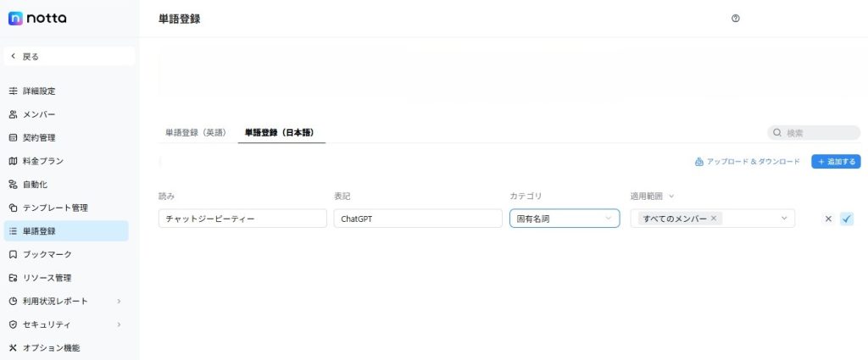Select the 単語登録（日本語） tab
The width and height of the screenshot is (868, 360).
pyautogui.click(x=281, y=133)
